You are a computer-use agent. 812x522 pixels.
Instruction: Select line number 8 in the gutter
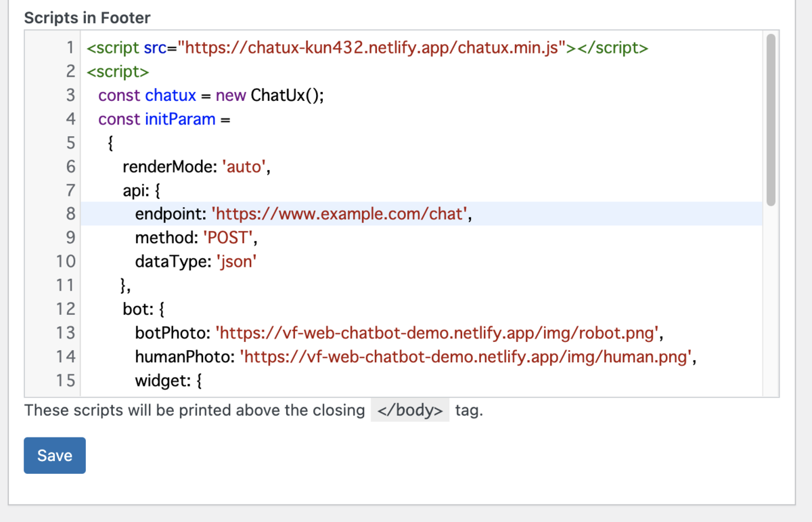click(70, 214)
